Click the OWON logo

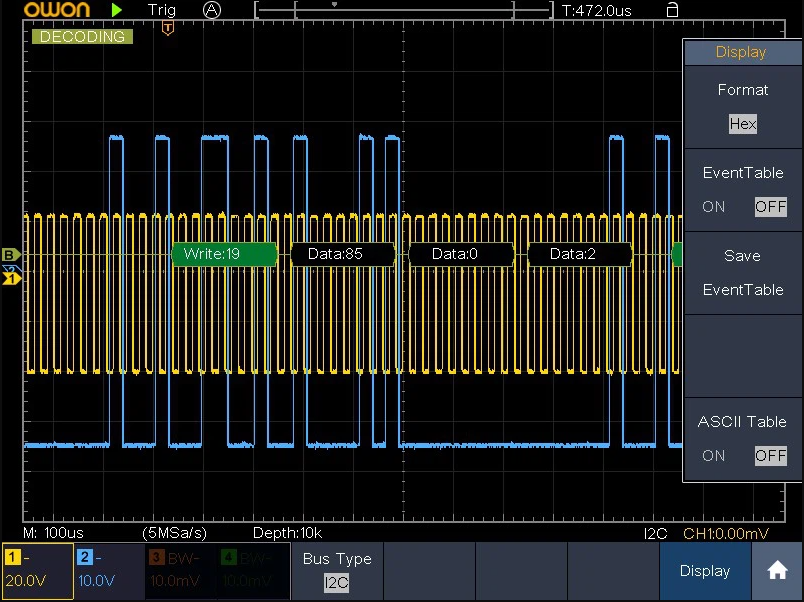[57, 10]
